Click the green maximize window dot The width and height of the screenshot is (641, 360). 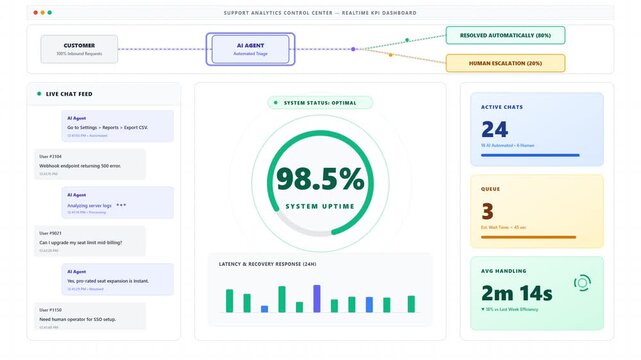[x=49, y=13]
